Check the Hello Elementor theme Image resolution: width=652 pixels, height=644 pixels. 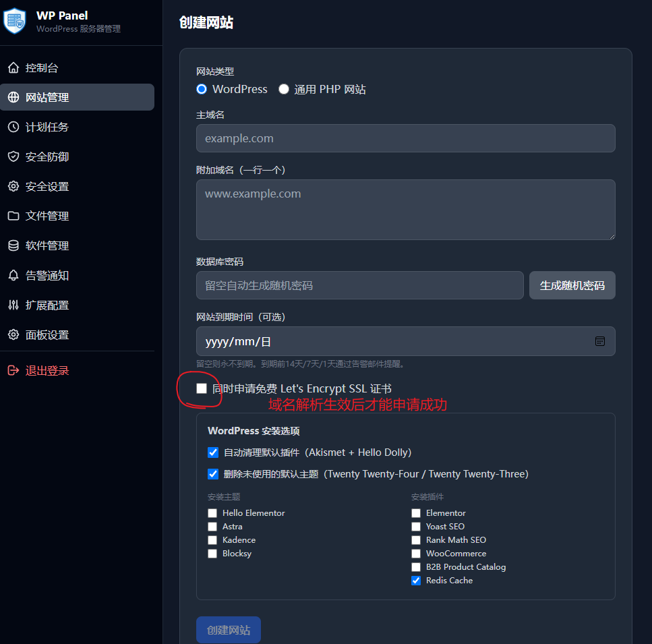point(212,513)
